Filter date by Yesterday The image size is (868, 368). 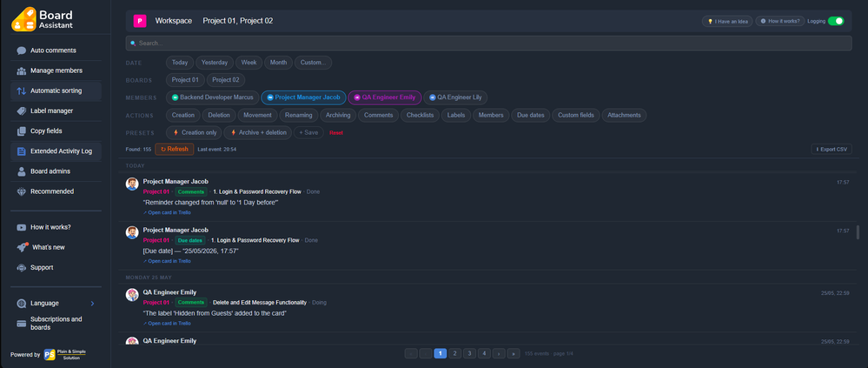pos(215,63)
